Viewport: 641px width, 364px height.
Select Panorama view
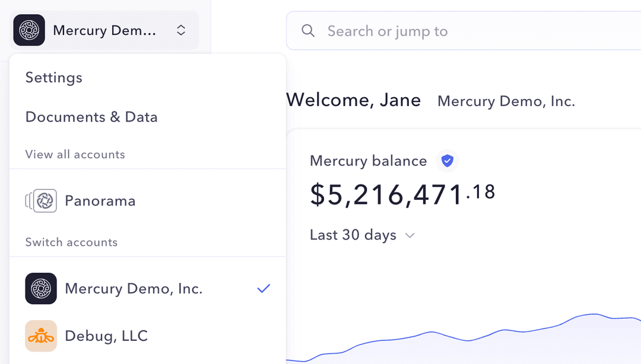point(148,200)
